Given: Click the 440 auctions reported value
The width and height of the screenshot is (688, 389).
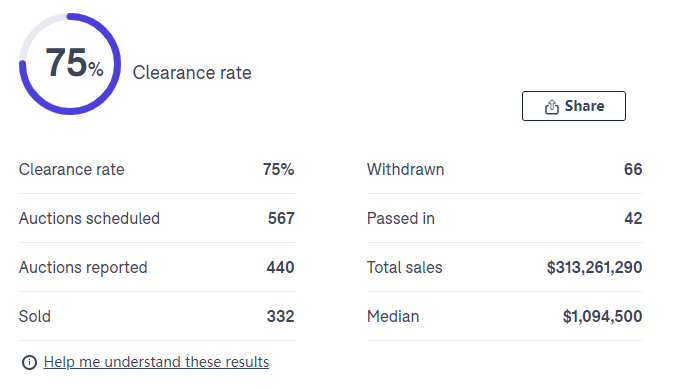Looking at the screenshot, I should (280, 268).
